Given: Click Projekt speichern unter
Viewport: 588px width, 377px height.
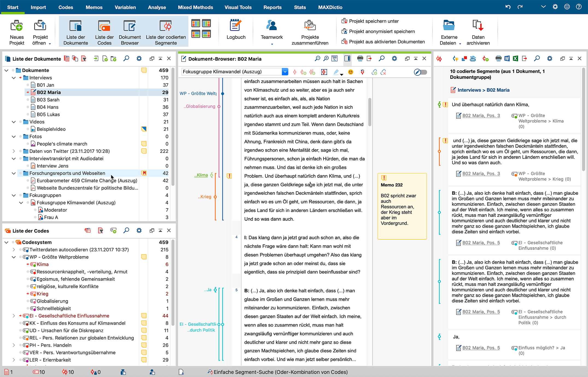Looking at the screenshot, I should pos(370,21).
